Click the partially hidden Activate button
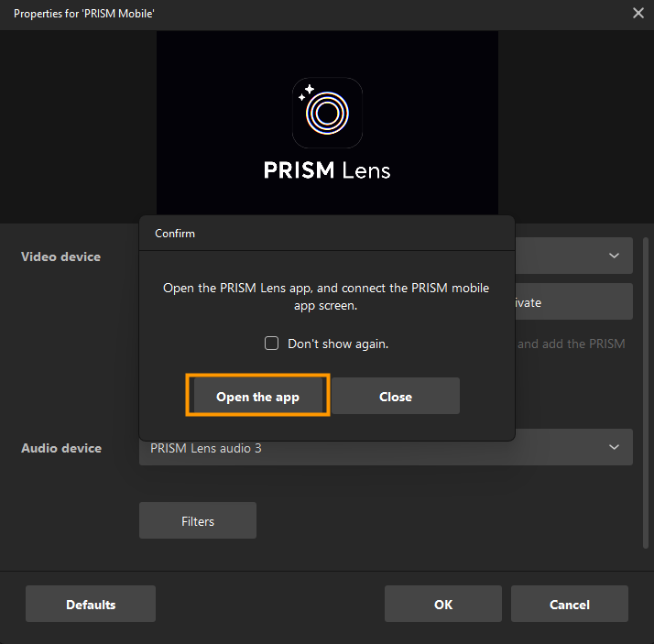The width and height of the screenshot is (654, 644). tap(572, 301)
